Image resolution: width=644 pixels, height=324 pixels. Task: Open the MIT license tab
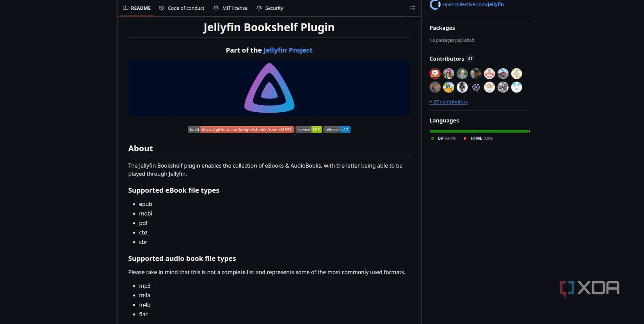(x=230, y=8)
